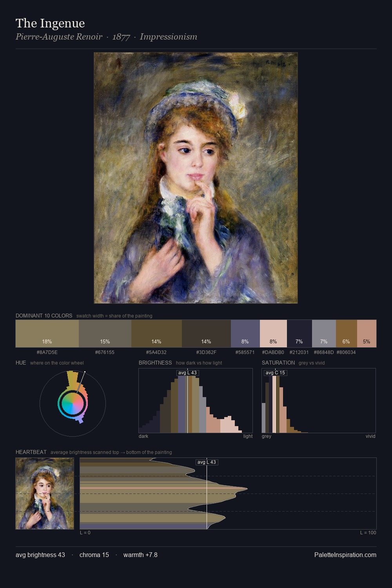Click the 6% ochre swatch #806034
This screenshot has width=392, height=588.
coord(347,334)
